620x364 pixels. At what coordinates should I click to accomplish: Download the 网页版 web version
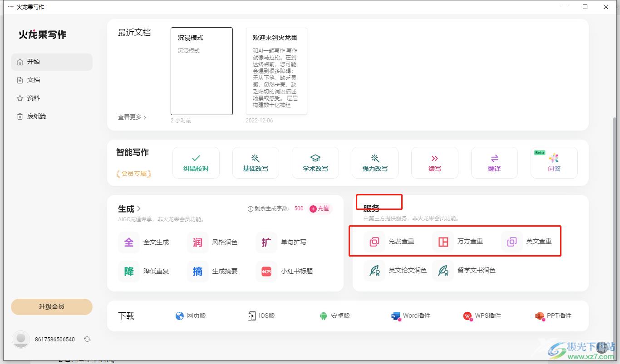191,315
